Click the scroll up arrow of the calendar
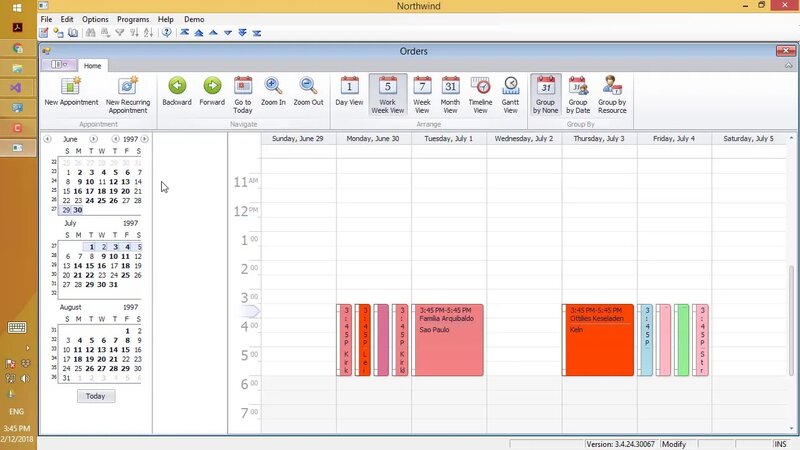Screen dimensions: 800x450 (x=792, y=138)
